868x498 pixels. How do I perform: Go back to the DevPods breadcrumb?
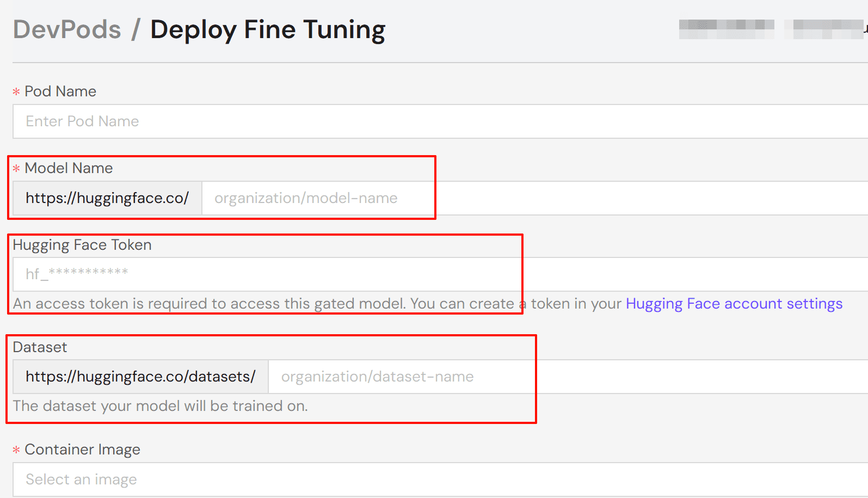tap(67, 29)
